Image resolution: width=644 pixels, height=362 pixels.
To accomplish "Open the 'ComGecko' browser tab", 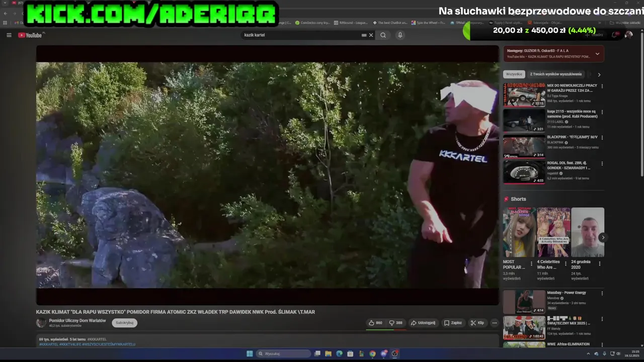I will point(313,23).
